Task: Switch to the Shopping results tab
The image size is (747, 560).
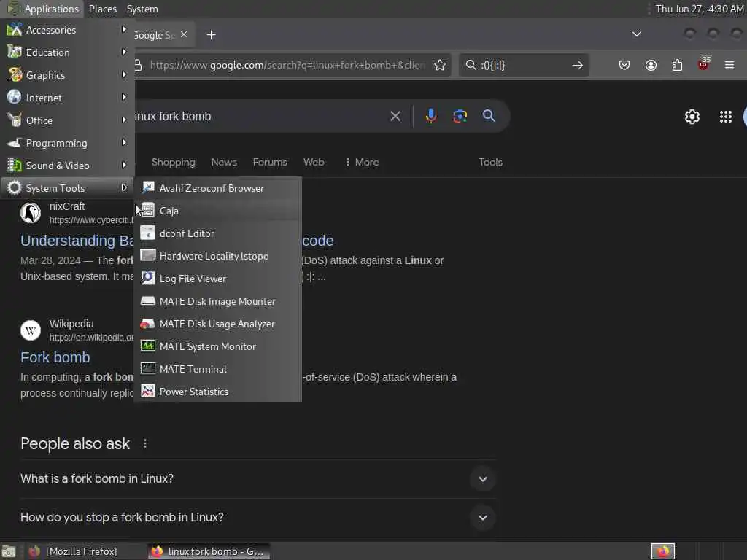Action: click(x=174, y=163)
